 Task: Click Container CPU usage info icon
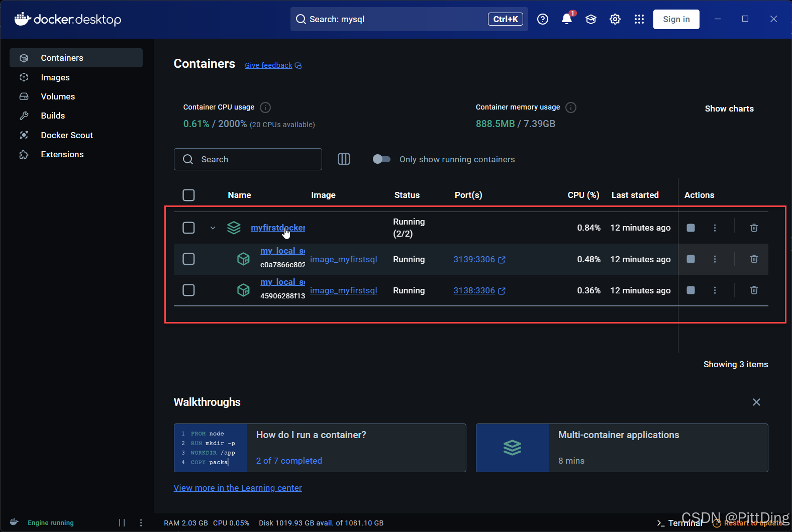tap(266, 108)
